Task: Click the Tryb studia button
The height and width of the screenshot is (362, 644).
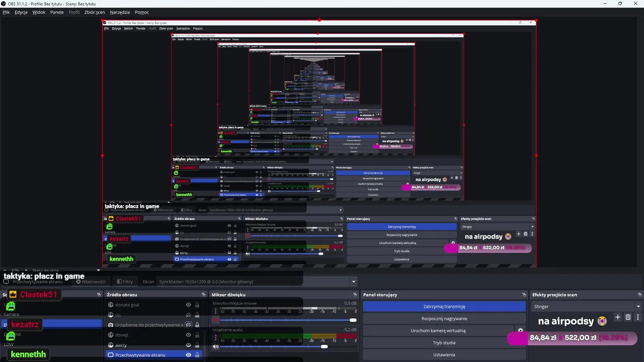Action: (444, 342)
